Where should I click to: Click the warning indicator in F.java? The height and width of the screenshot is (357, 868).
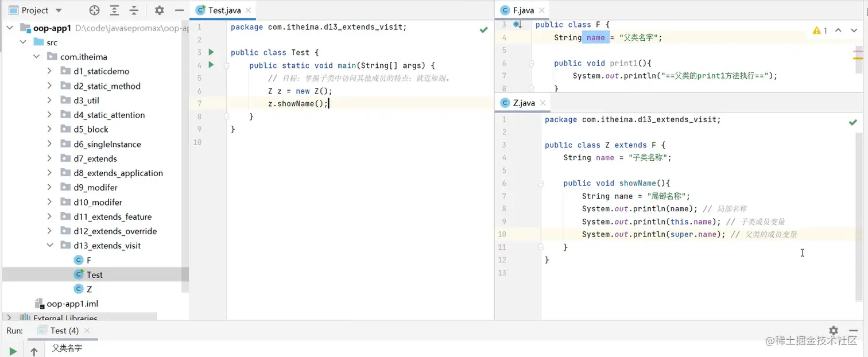coord(820,30)
